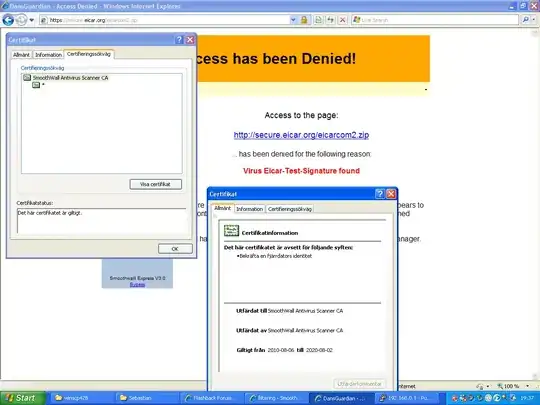
Task: Click help question mark on Certifikatinformation dialog
Action: [x=380, y=194]
